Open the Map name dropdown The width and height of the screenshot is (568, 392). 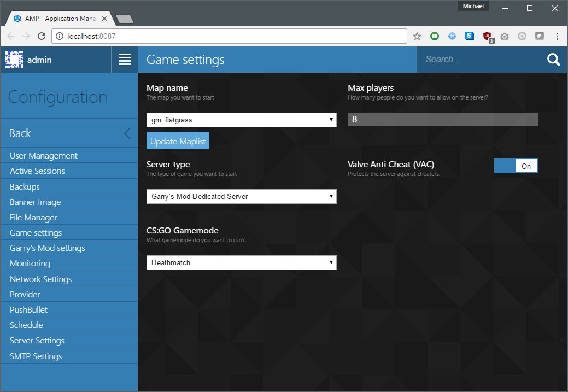pos(241,120)
